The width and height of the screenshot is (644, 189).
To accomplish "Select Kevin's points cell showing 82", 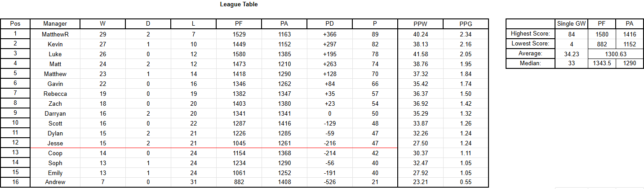I will click(x=375, y=44).
